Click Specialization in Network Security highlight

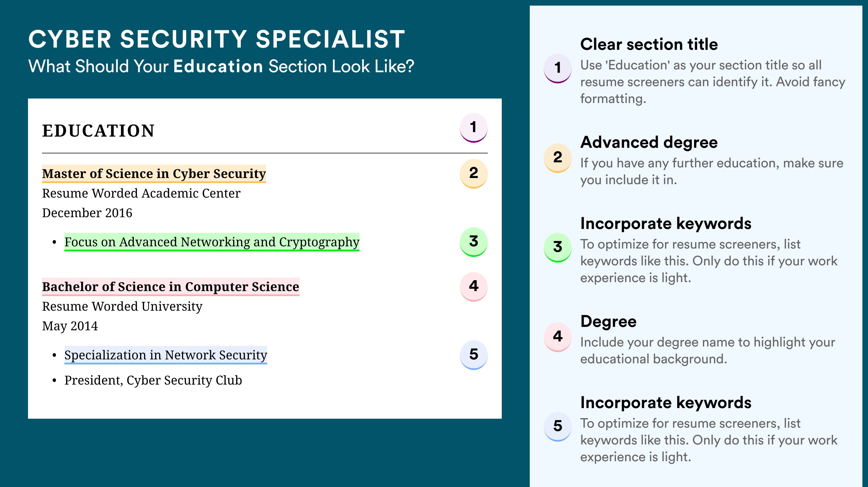pyautogui.click(x=166, y=355)
